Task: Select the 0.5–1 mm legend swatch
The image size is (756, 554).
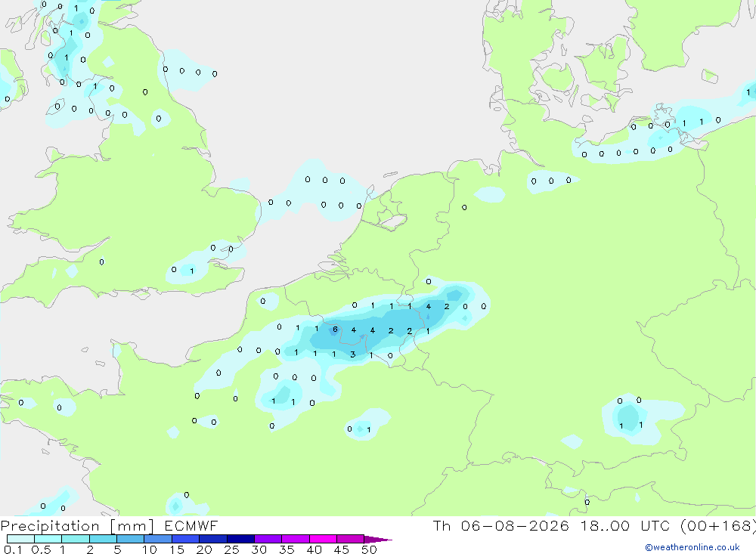Action: click(x=48, y=539)
